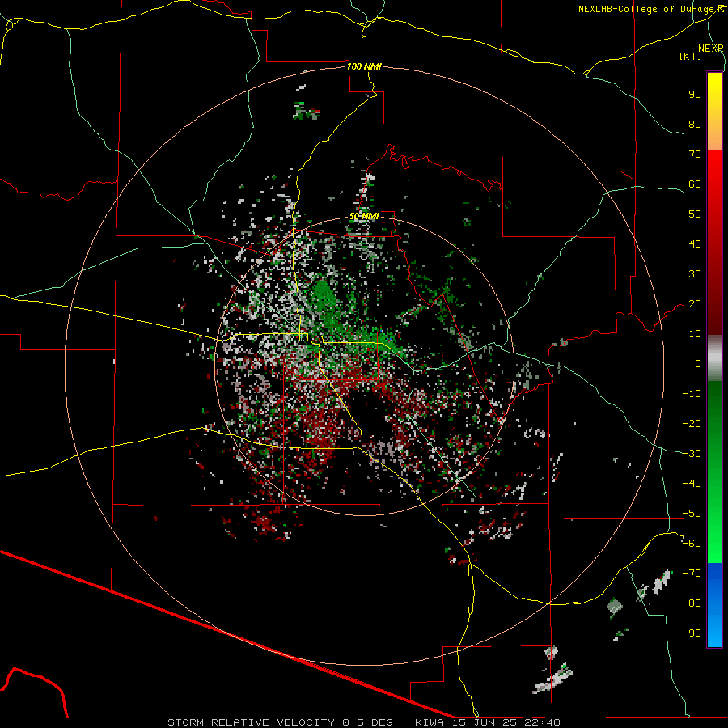This screenshot has height=728, width=728.
Task: Click the 80 value on the velocity scale
Action: point(695,124)
